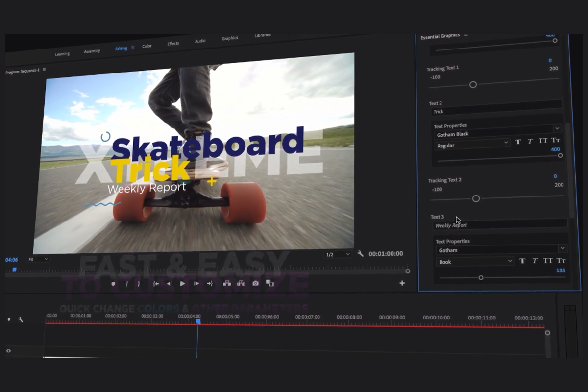This screenshot has height=392, width=588.
Task: Click the Tracking Text 2 value 0
Action: (x=555, y=176)
